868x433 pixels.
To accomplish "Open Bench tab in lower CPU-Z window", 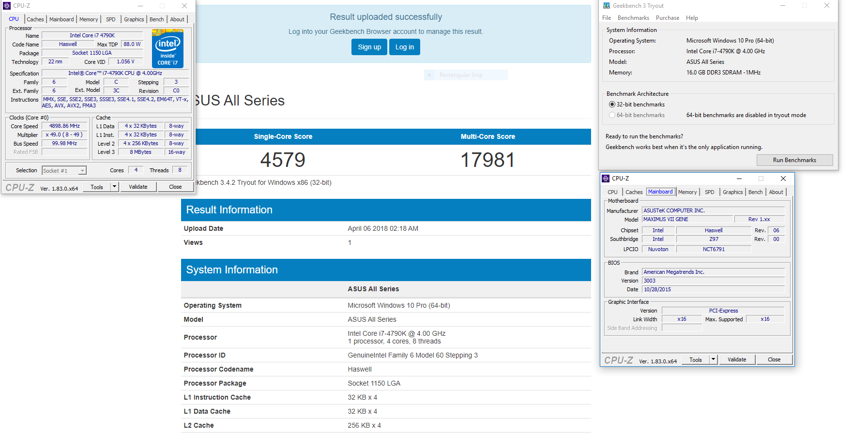I will tap(756, 192).
